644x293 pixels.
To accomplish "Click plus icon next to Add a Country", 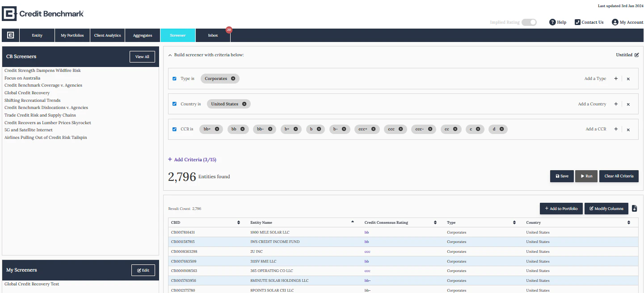I will pyautogui.click(x=616, y=104).
